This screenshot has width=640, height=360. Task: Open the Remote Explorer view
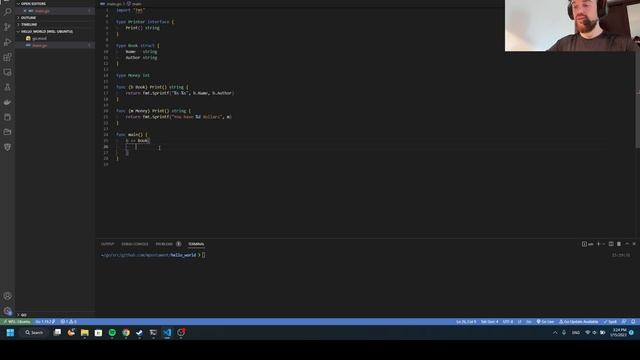click(7, 72)
